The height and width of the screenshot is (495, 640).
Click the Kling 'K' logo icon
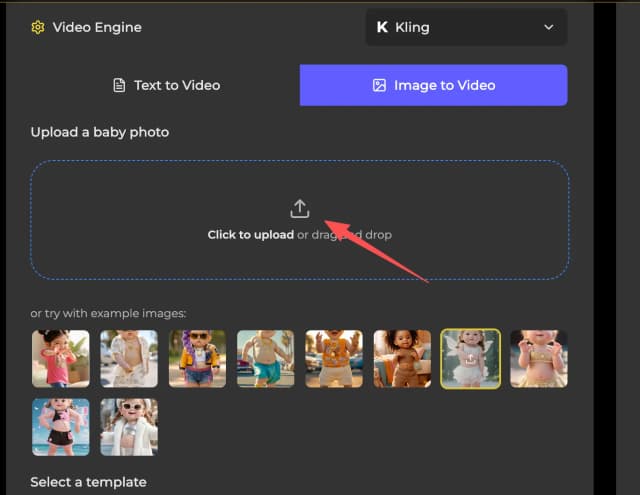pos(382,28)
